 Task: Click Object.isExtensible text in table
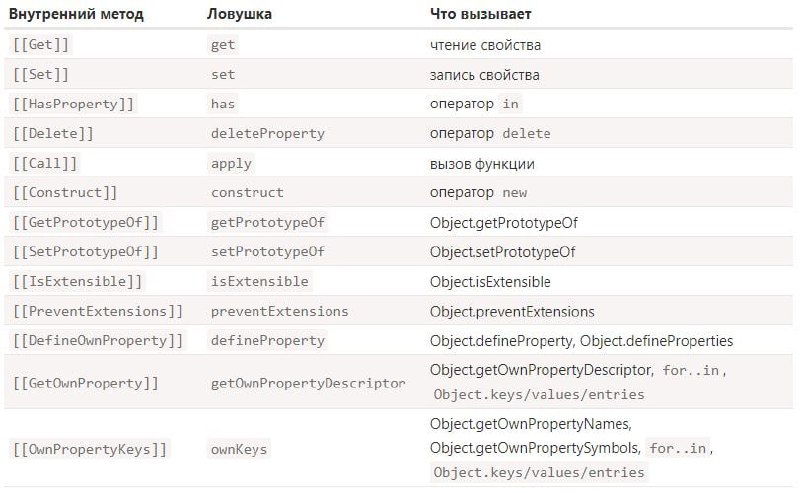490,282
